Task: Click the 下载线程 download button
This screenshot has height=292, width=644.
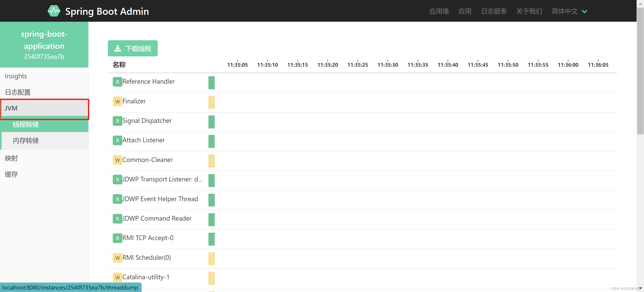Action: point(132,48)
